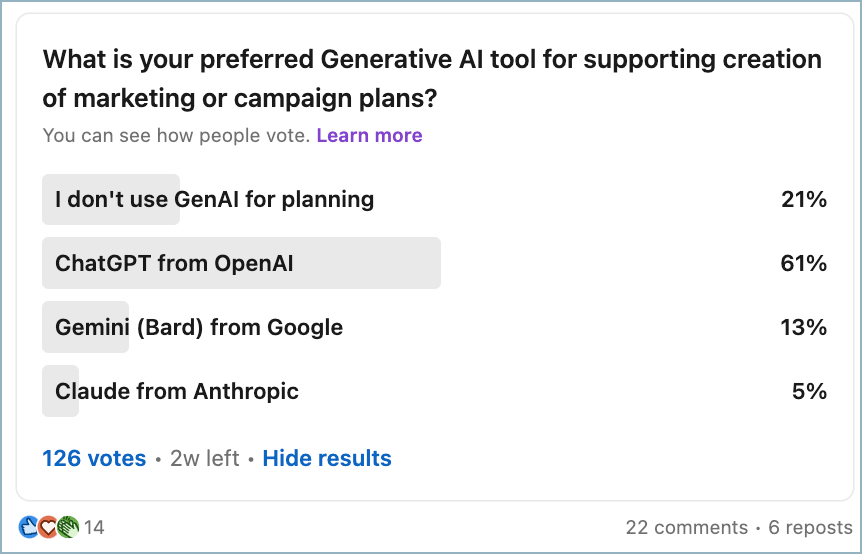Click the green clapping Celebrate reaction icon
Image resolution: width=862 pixels, height=554 pixels.
tap(67, 527)
